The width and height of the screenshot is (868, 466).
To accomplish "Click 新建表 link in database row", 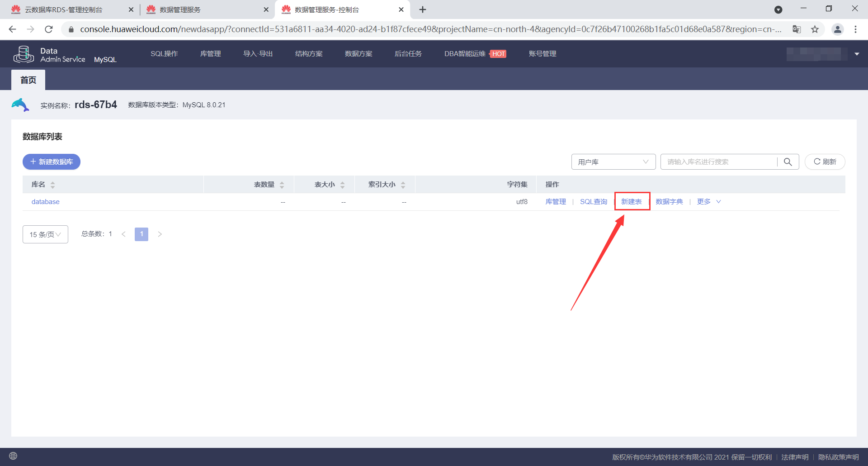I will pyautogui.click(x=632, y=202).
